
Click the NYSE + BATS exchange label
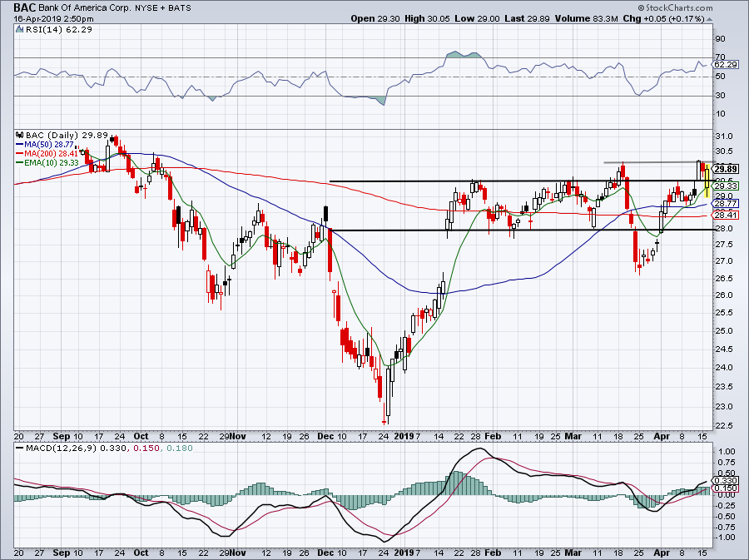coord(163,8)
